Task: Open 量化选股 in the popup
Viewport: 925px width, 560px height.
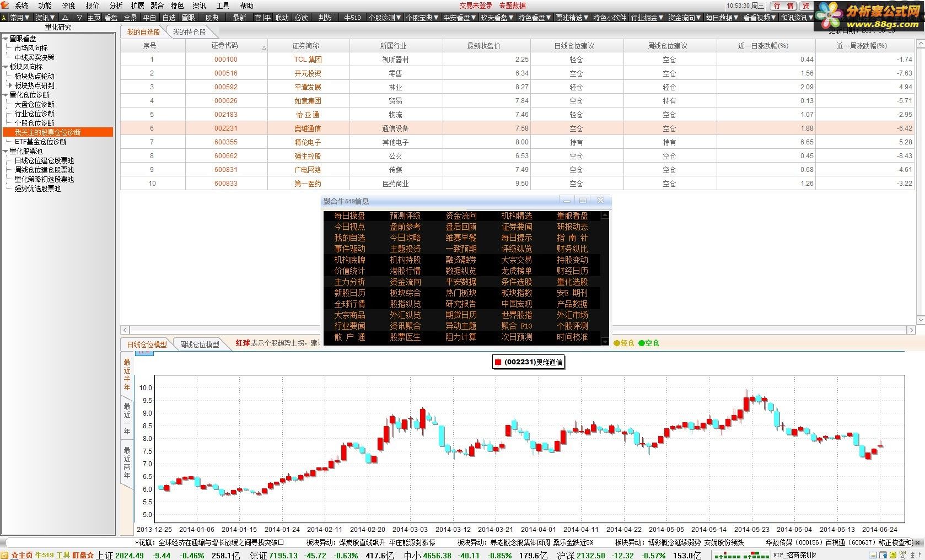Action: (x=572, y=282)
